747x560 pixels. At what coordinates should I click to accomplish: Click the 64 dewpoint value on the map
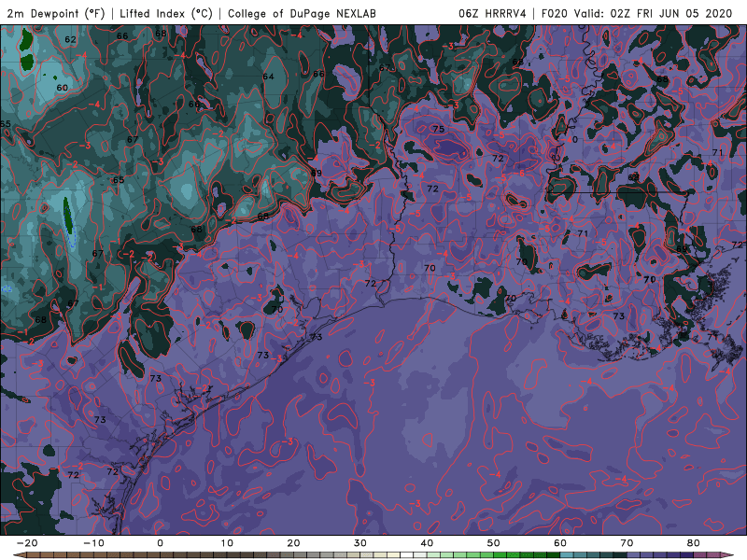[268, 77]
